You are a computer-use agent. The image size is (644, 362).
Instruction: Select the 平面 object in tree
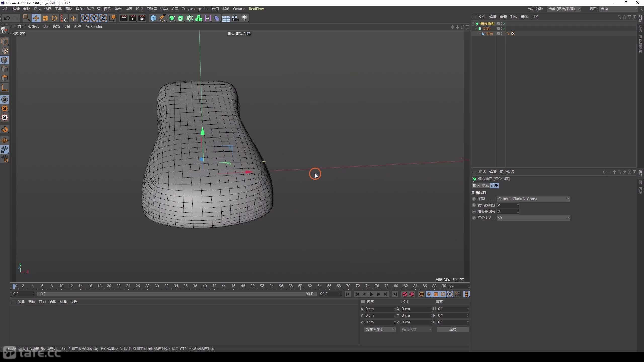pos(489,34)
